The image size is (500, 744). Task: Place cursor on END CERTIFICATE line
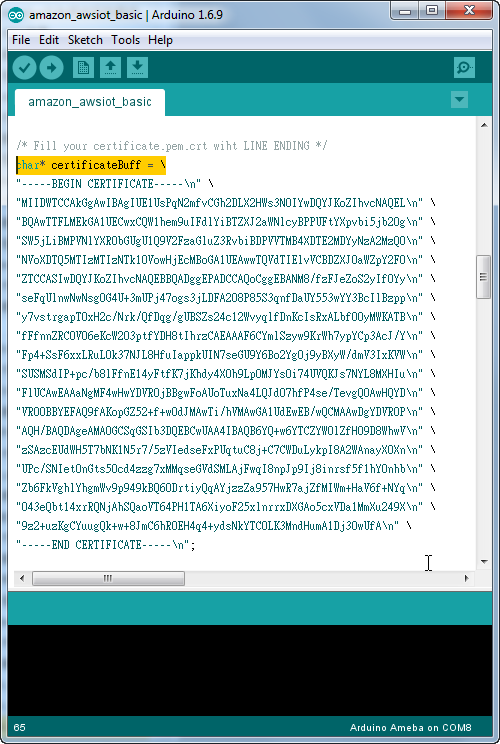[x=105, y=545]
